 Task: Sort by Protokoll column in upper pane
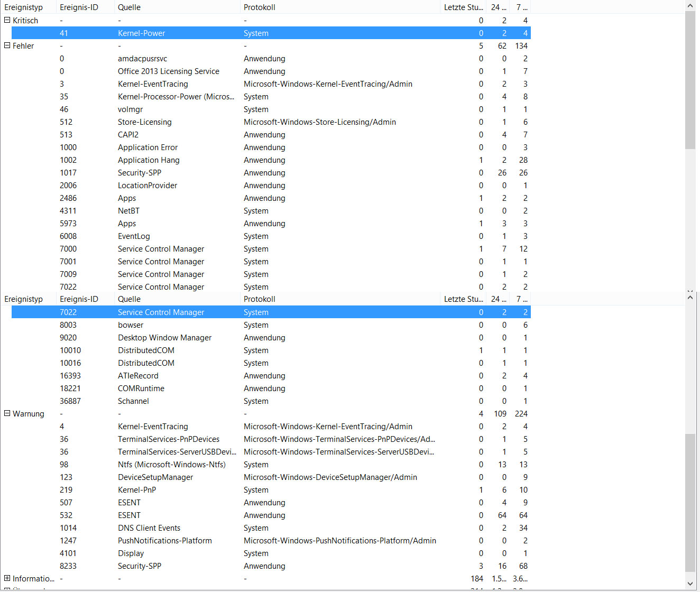tap(340, 7)
